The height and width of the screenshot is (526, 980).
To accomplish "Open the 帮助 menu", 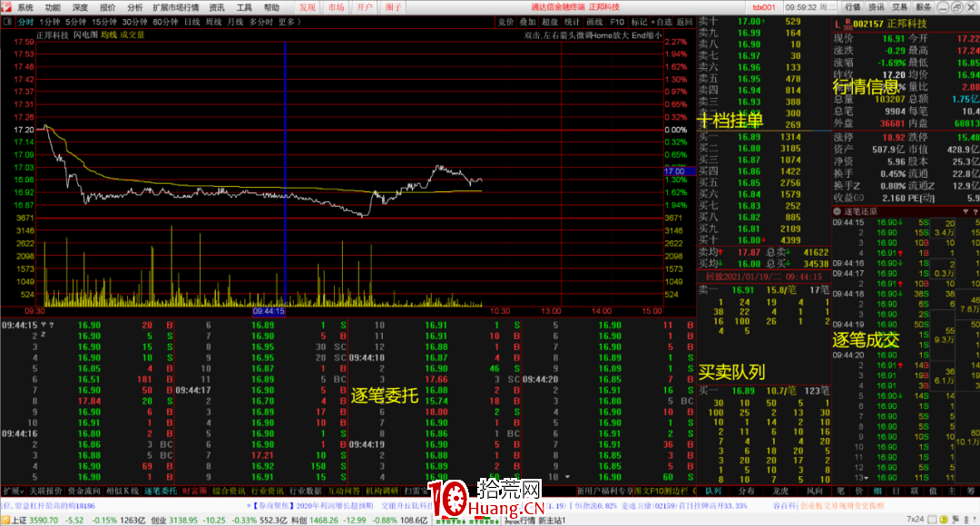I will (x=271, y=7).
